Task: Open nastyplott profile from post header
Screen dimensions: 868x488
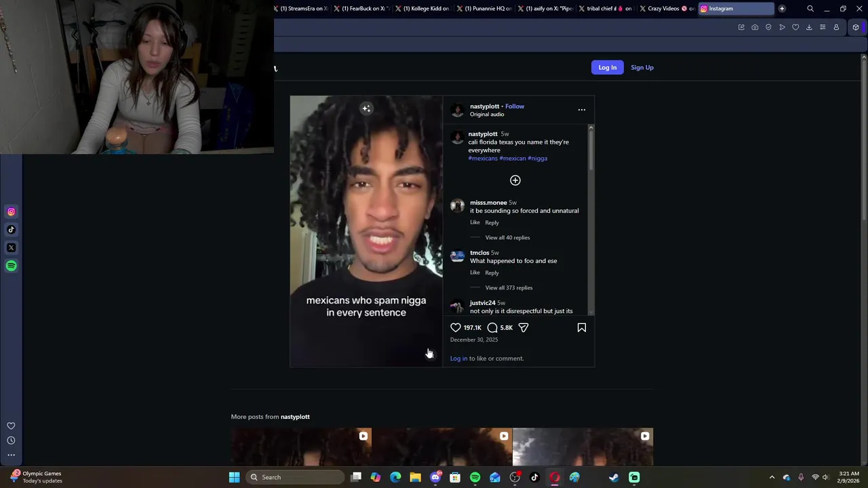Action: point(484,106)
